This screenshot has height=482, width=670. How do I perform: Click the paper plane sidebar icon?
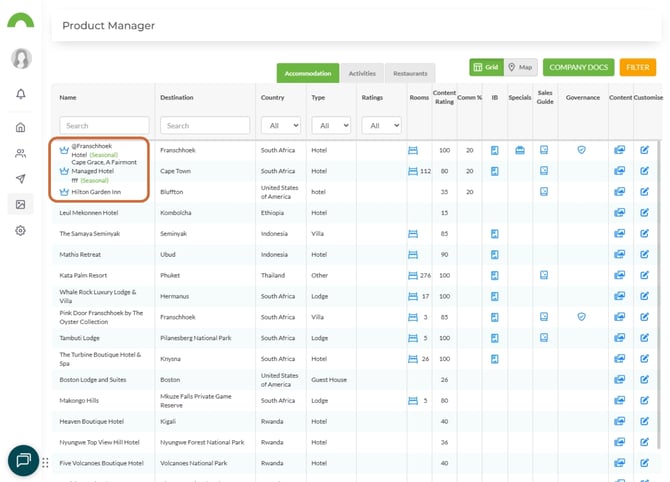click(20, 179)
